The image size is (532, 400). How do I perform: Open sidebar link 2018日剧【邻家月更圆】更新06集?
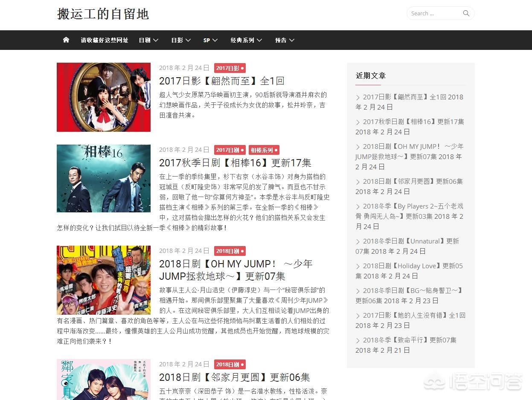[413, 181]
